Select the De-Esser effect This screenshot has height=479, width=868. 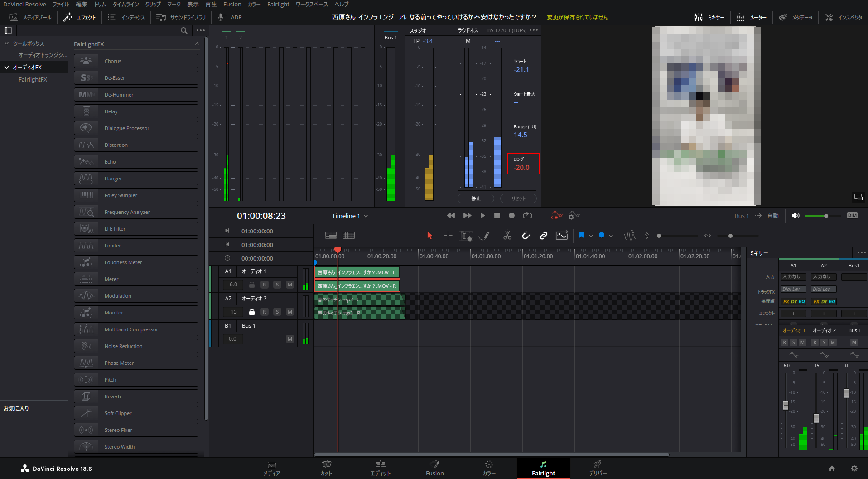pos(136,78)
